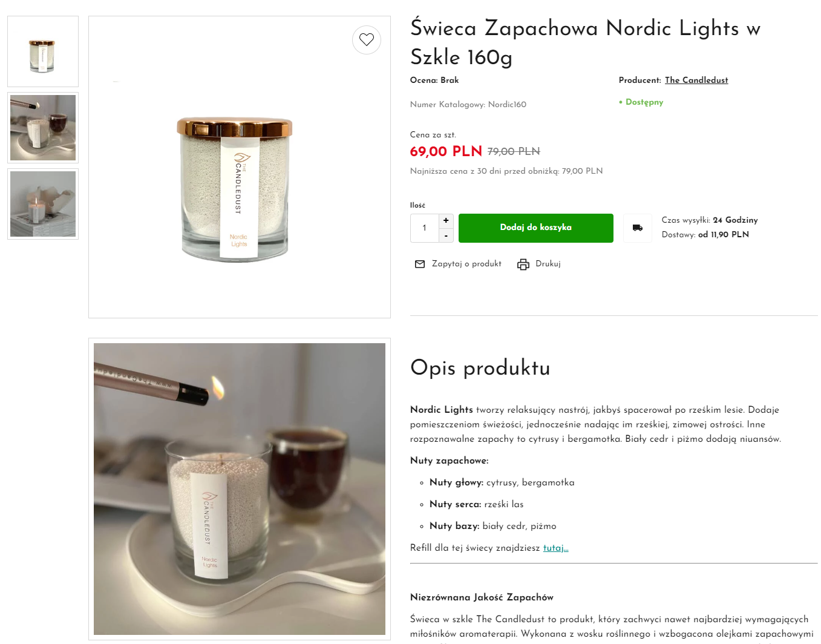
Task: Click the heart wishlist icon
Action: point(366,39)
